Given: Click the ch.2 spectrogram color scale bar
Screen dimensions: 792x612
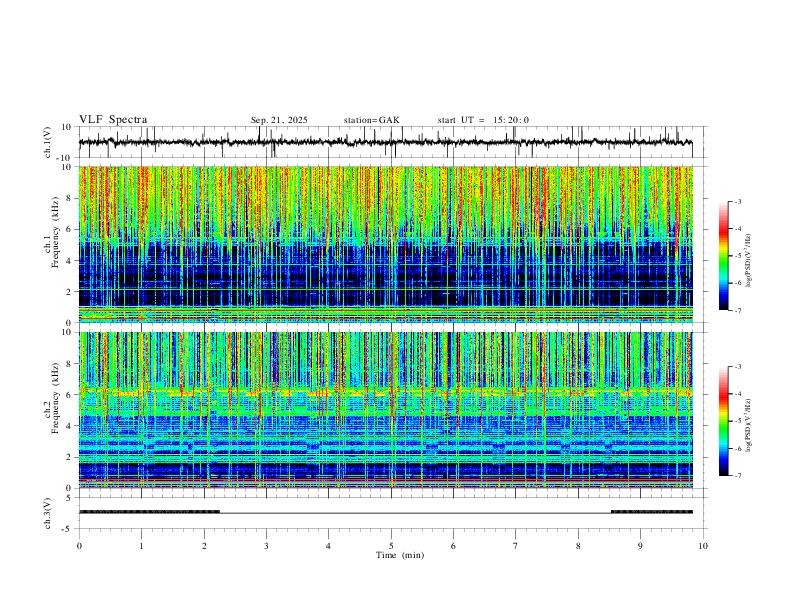Looking at the screenshot, I should pos(723,421).
